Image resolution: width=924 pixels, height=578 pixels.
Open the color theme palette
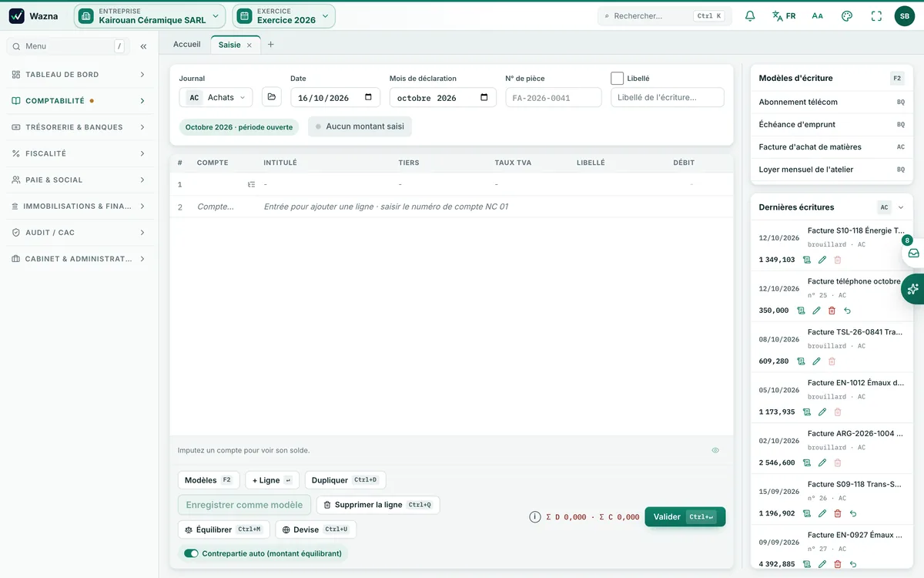click(847, 16)
